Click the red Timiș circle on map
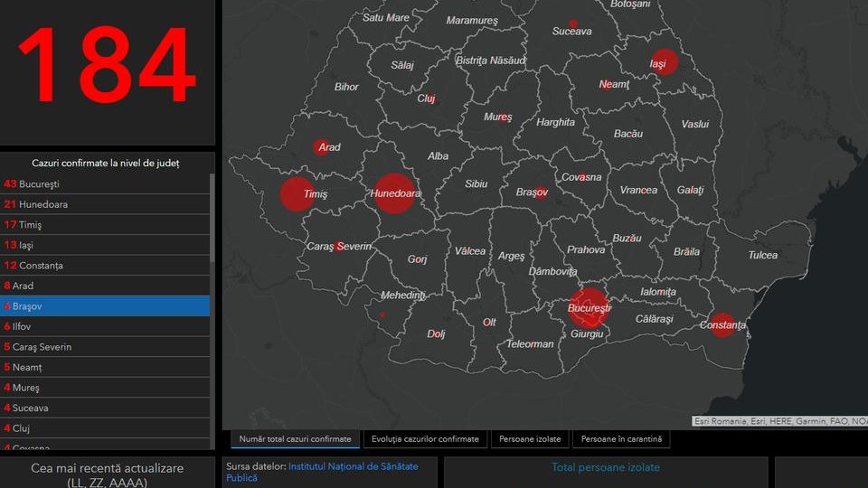The image size is (868, 488). pos(297,194)
